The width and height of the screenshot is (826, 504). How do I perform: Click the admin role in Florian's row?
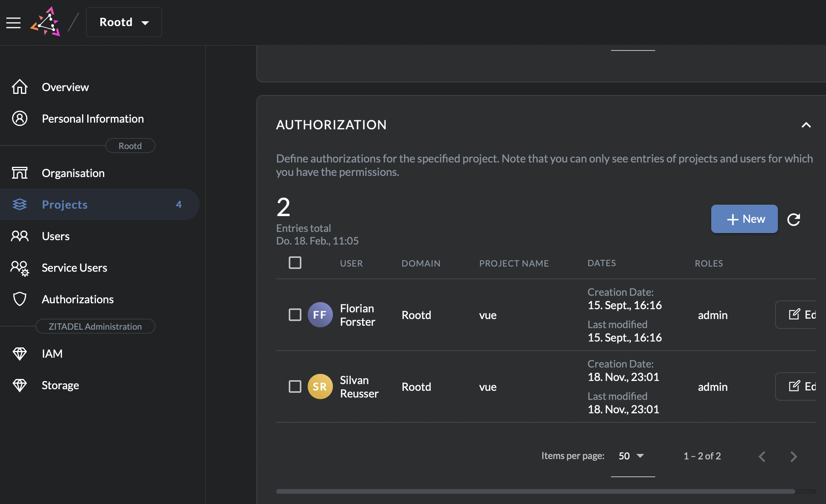pyautogui.click(x=712, y=315)
